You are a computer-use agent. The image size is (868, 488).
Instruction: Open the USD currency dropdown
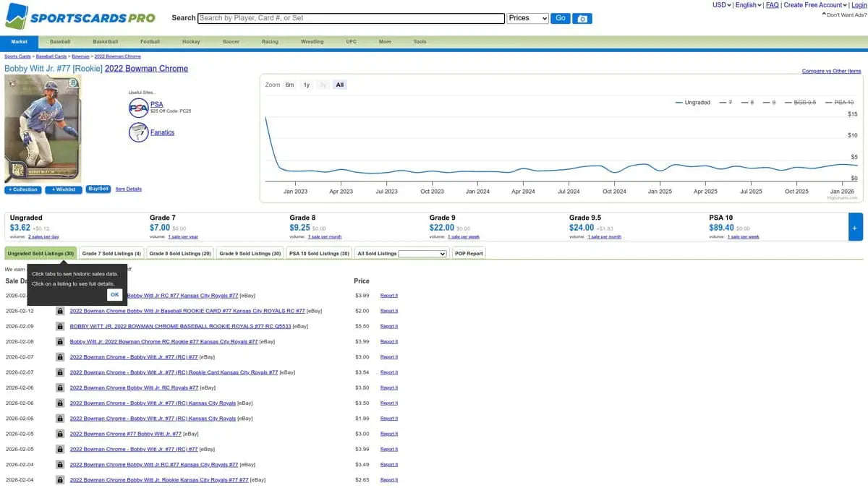pos(722,5)
